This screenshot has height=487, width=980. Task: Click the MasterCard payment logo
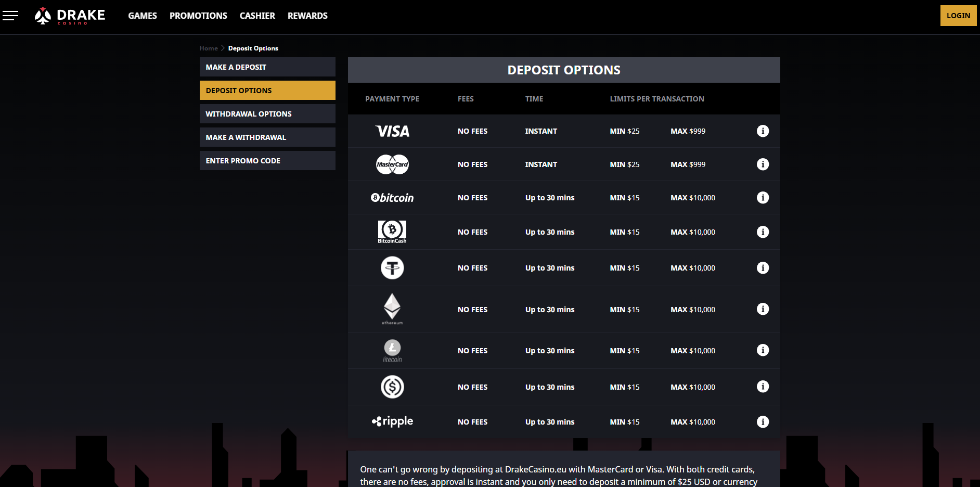392,164
